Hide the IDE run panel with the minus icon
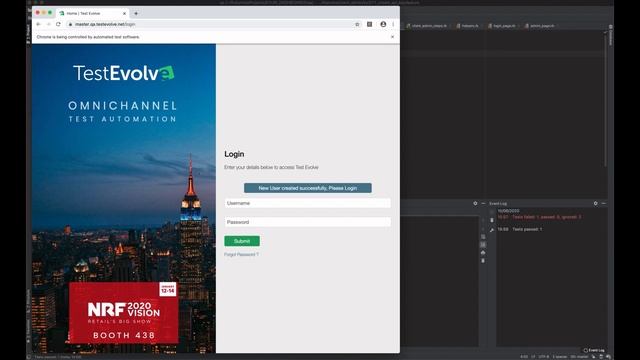 483,203
